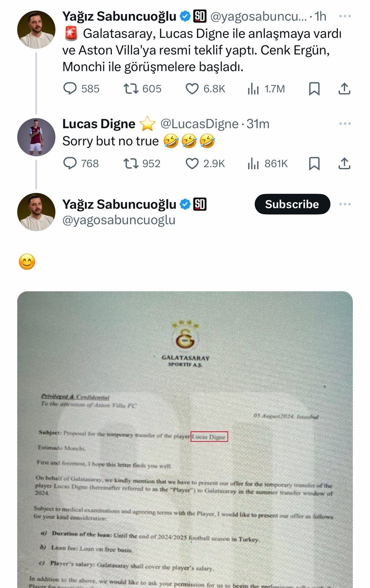Retweet Lucas Digne's reply with 952 retweets
The image size is (370, 588).
point(131,163)
